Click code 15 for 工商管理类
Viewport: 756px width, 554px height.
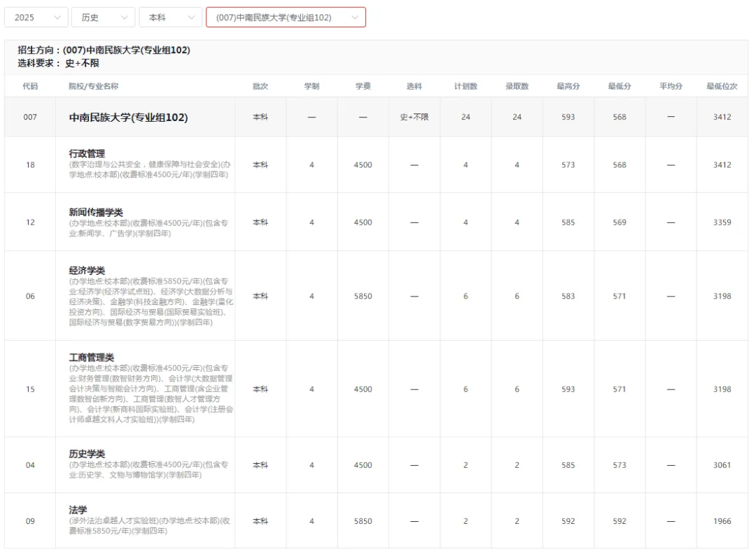[x=30, y=389]
